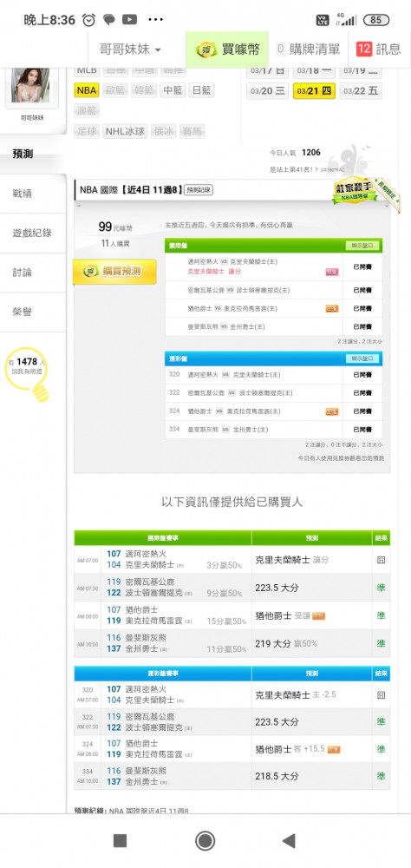This screenshot has height=868, width=411.
Task: Tap the recent apps square icon
Action: (x=120, y=841)
